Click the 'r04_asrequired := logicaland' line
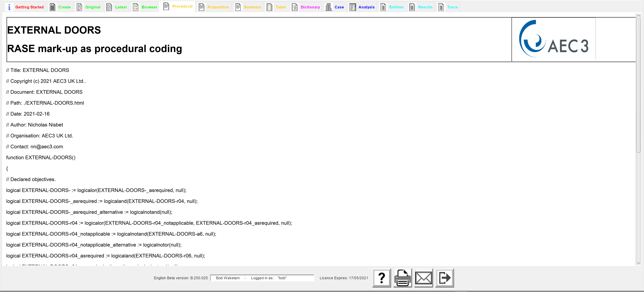 click(x=106, y=256)
